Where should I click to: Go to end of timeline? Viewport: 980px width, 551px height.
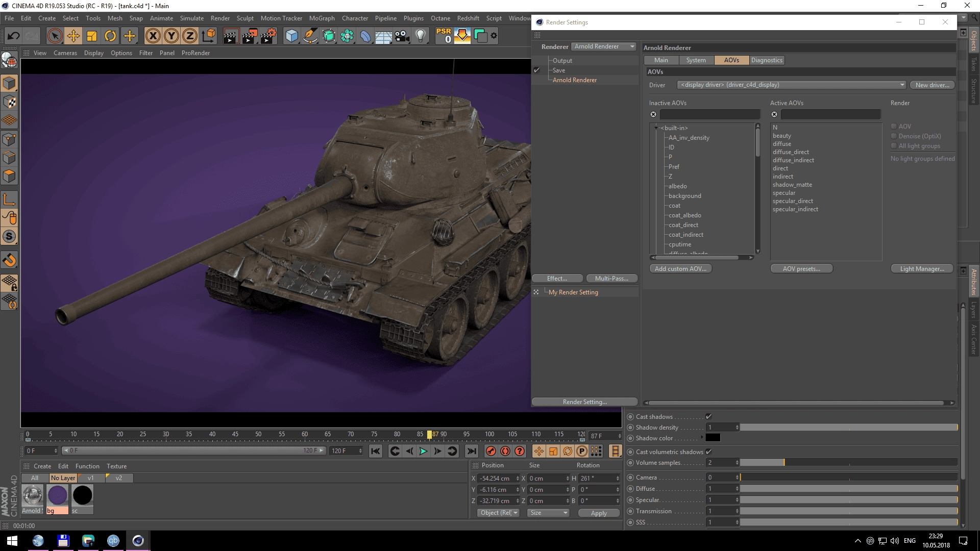(472, 451)
